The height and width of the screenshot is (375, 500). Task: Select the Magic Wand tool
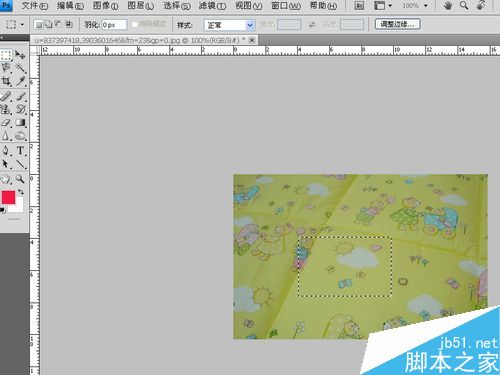(20, 68)
